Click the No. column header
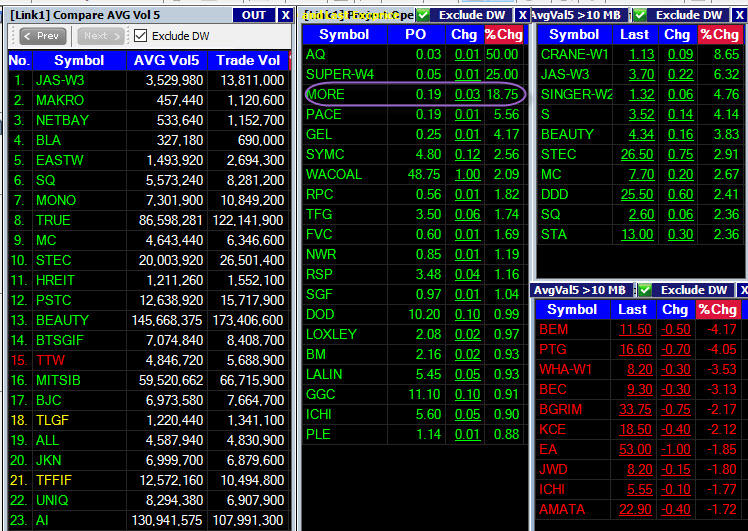Viewport: 748px width, 531px height. tap(20, 61)
